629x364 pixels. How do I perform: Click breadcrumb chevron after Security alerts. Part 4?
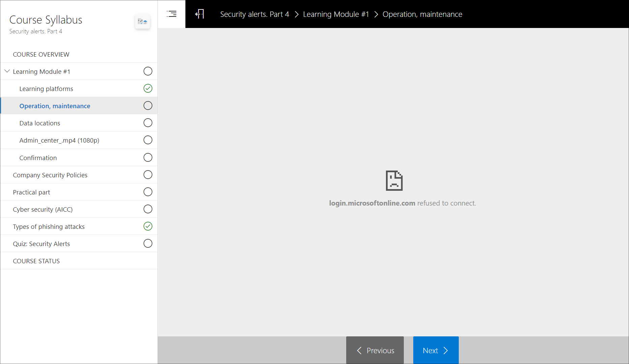tap(297, 14)
